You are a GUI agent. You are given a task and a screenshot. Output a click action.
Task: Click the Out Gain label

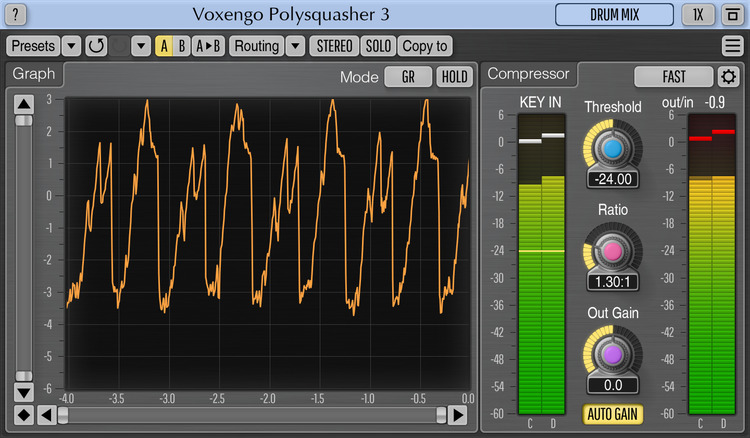(613, 313)
